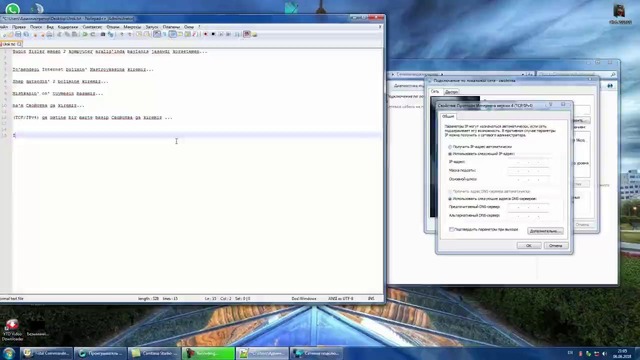The width and height of the screenshot is (640, 360).
Task: Open the Правка menu in Notepad++
Action: point(19,27)
